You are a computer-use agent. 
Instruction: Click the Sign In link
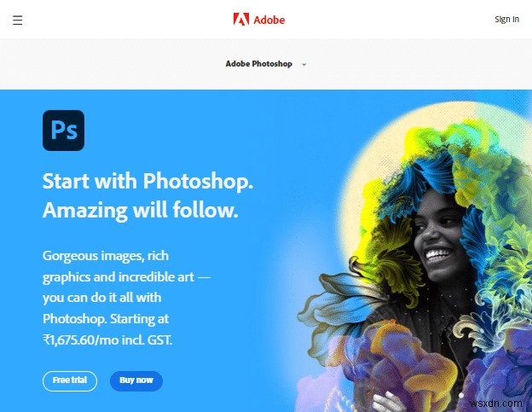(506, 20)
